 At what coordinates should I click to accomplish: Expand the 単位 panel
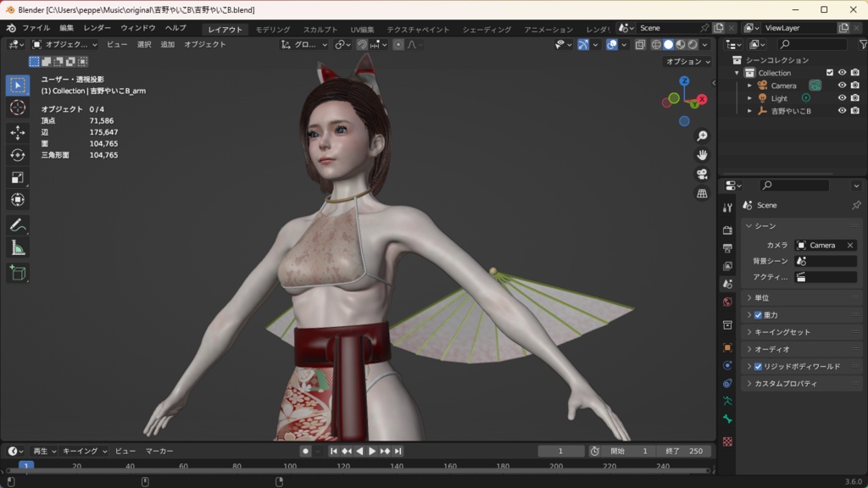[802, 297]
